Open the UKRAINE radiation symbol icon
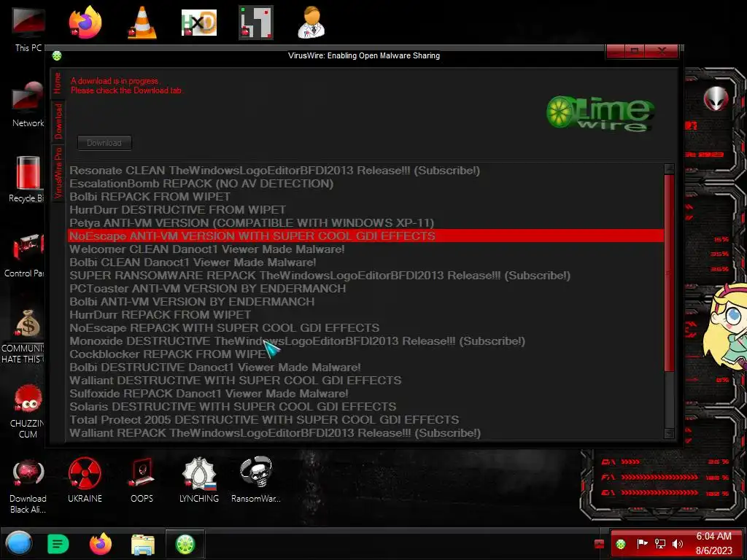Viewport: 747px width, 560px height. [x=85, y=480]
